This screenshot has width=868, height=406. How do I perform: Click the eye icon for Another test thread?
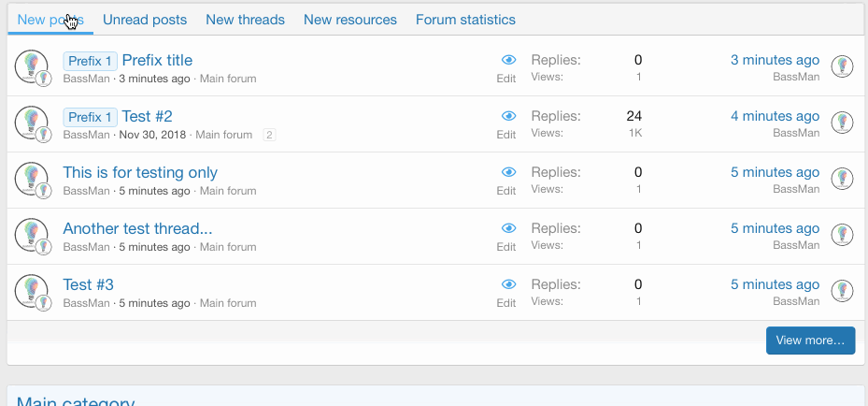(508, 228)
